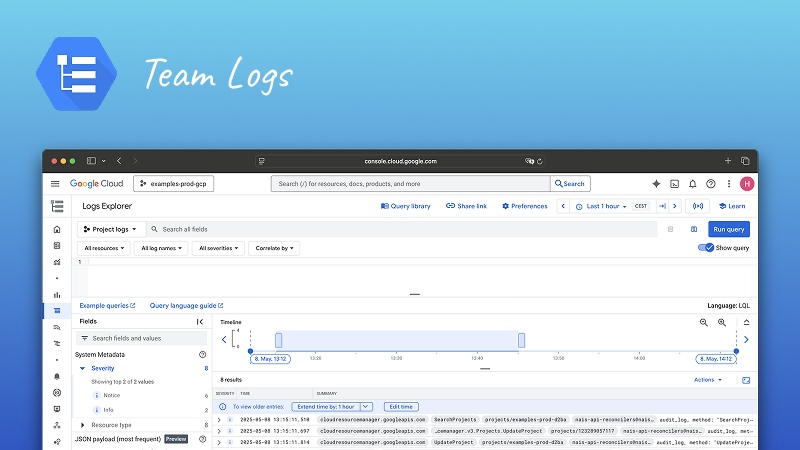This screenshot has height=450, width=800.
Task: Open the All severities dropdown
Action: [219, 248]
